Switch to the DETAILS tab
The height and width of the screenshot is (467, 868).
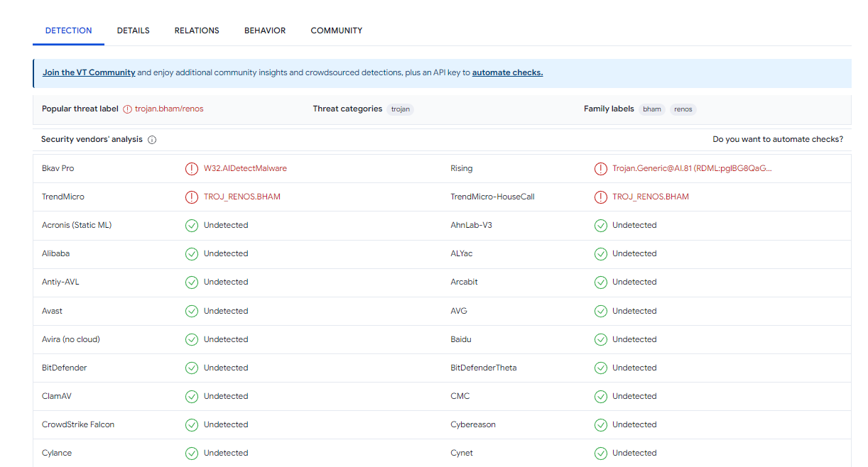[134, 31]
